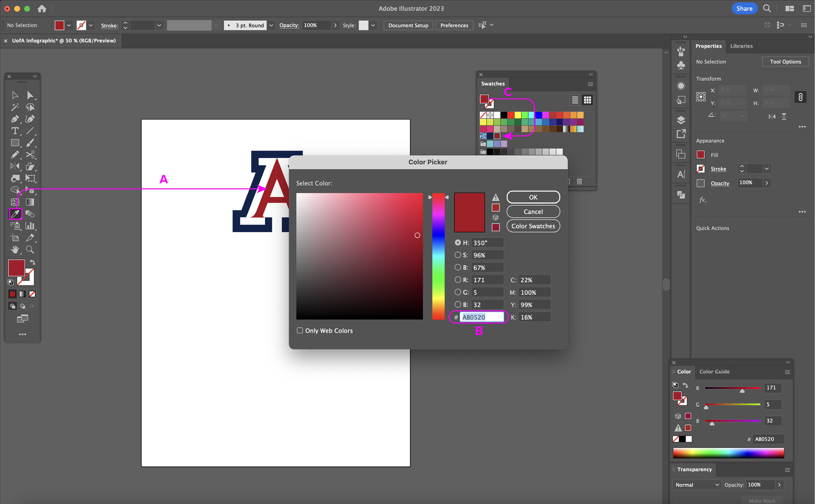Open the fill color dropdown in control bar
The width and height of the screenshot is (815, 504).
(x=69, y=25)
